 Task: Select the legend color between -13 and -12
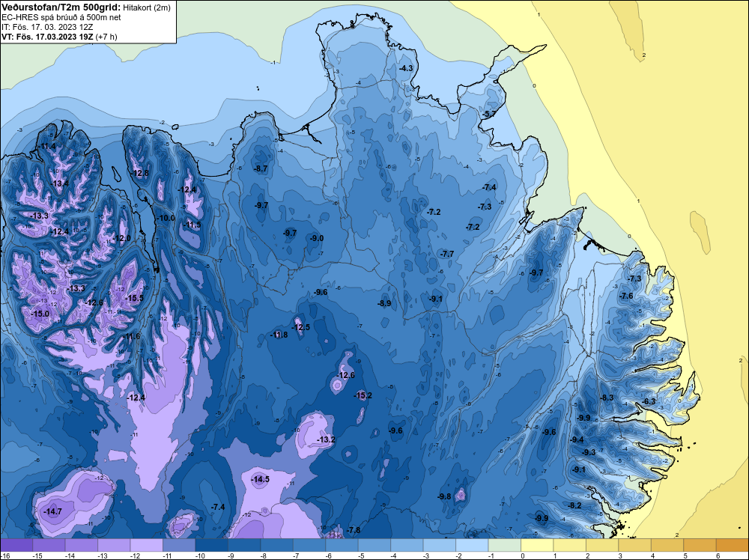click(114, 545)
